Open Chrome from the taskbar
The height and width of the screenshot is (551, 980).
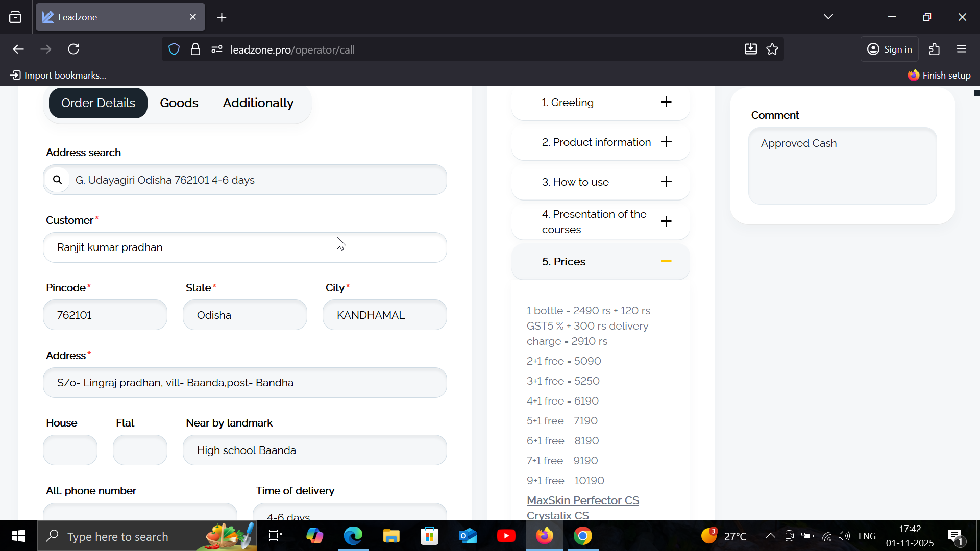pyautogui.click(x=582, y=536)
